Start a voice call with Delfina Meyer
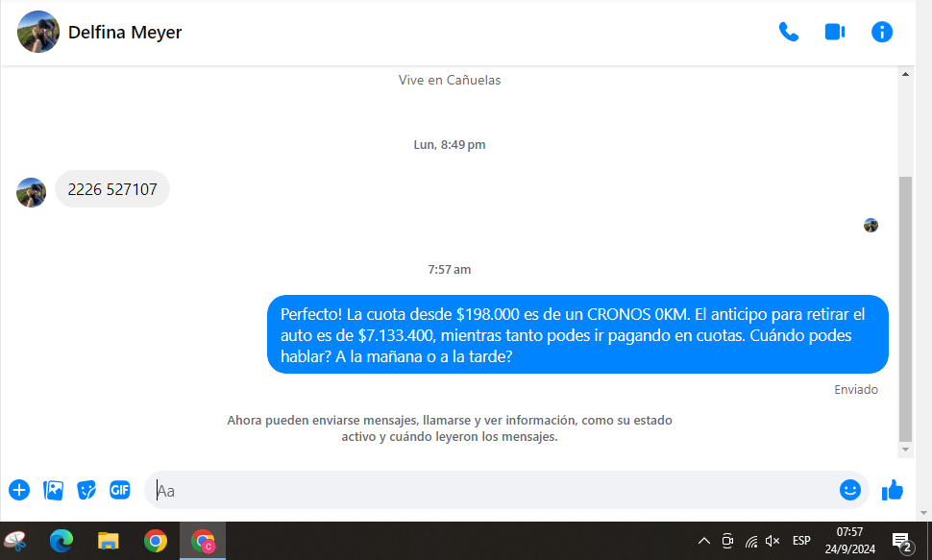The width and height of the screenshot is (932, 560). [x=789, y=32]
